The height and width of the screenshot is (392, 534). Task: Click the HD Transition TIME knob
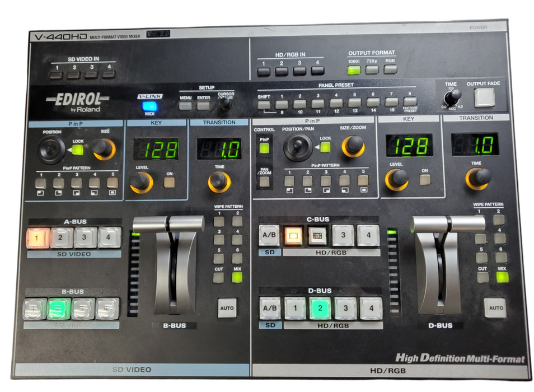[477, 178]
